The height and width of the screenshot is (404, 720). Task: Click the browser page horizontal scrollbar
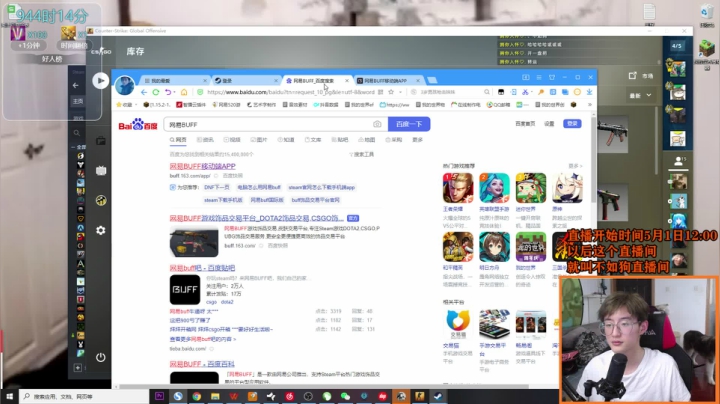323,387
